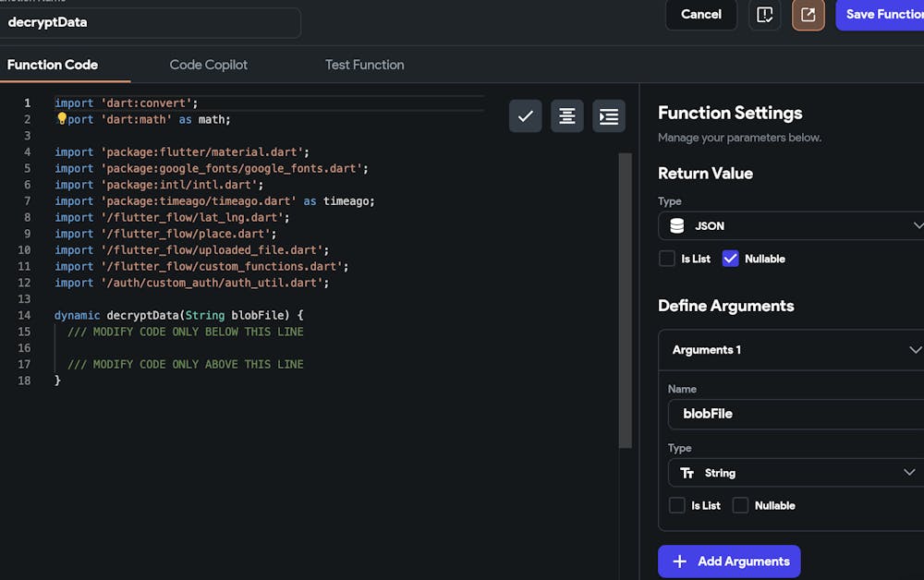
Task: Click the indent code icon
Action: coord(609,116)
